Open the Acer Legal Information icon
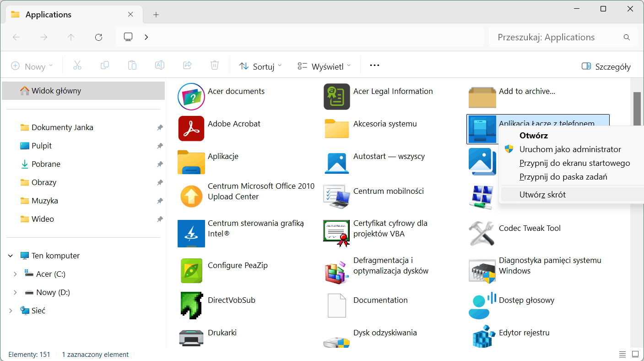The height and width of the screenshot is (361, 644). 336,97
